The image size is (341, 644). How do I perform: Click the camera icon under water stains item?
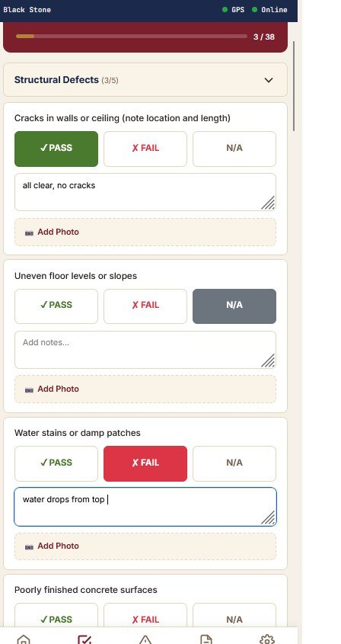coord(29,546)
